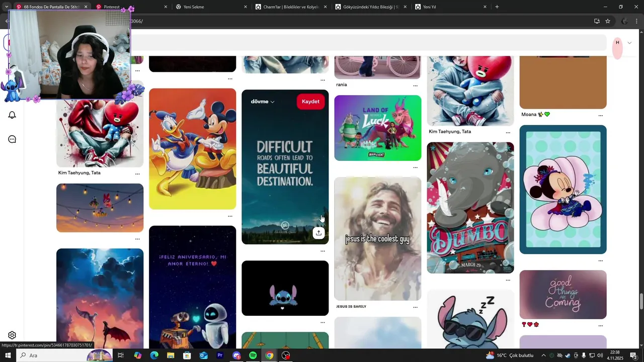Open Copilot from the taskbar
Screen dimensions: 644x362
coord(137,355)
